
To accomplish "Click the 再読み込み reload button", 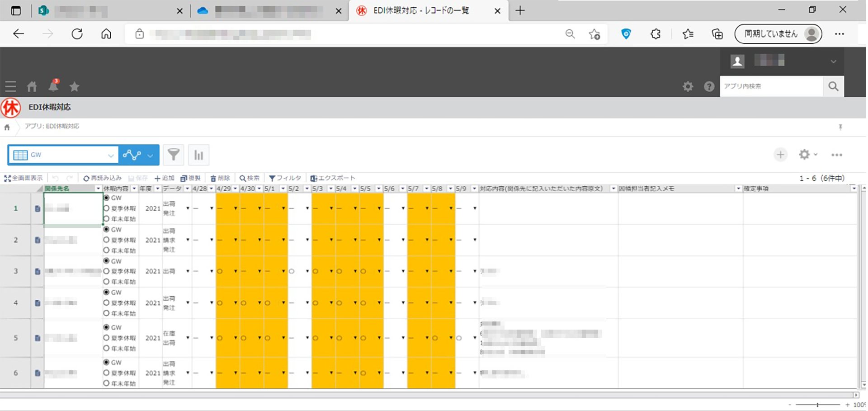I will [103, 178].
